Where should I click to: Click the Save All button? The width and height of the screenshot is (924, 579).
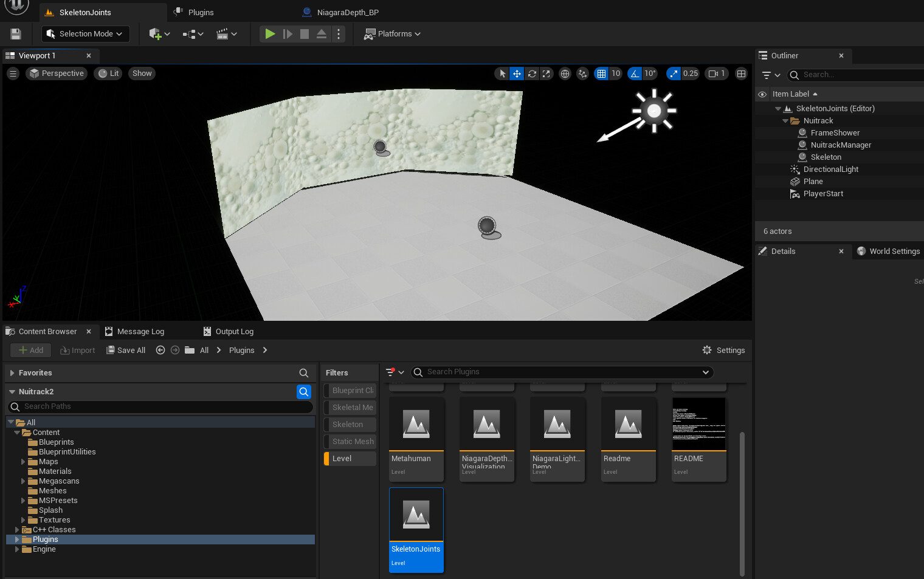pos(126,351)
